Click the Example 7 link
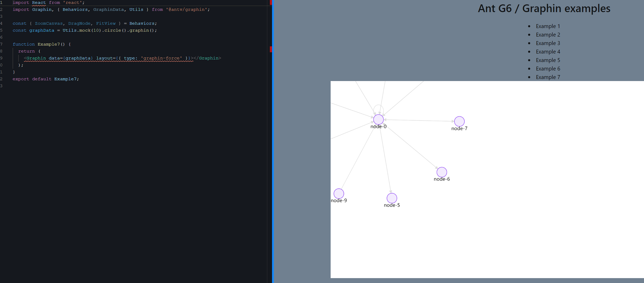The image size is (644, 283). point(548,77)
